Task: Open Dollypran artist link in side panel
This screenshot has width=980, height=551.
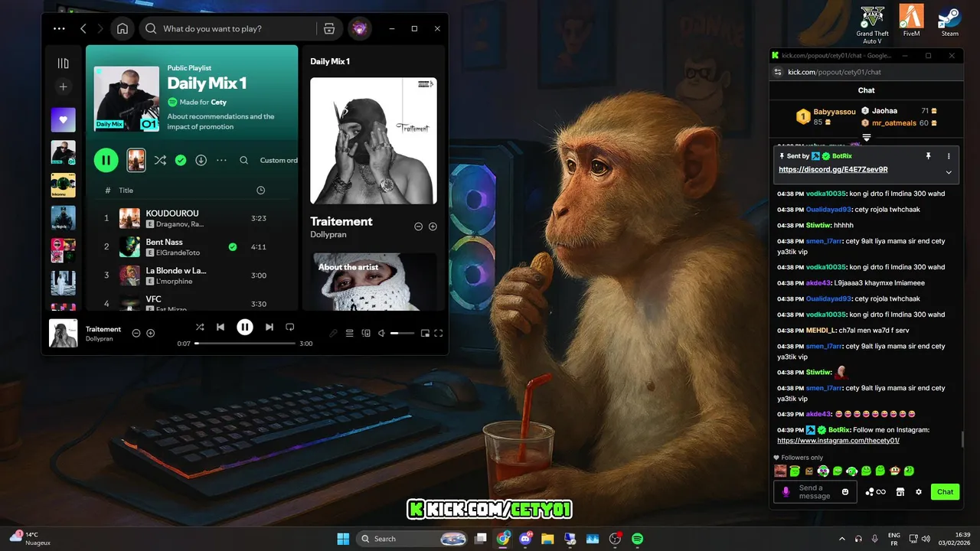Action: tap(328, 234)
